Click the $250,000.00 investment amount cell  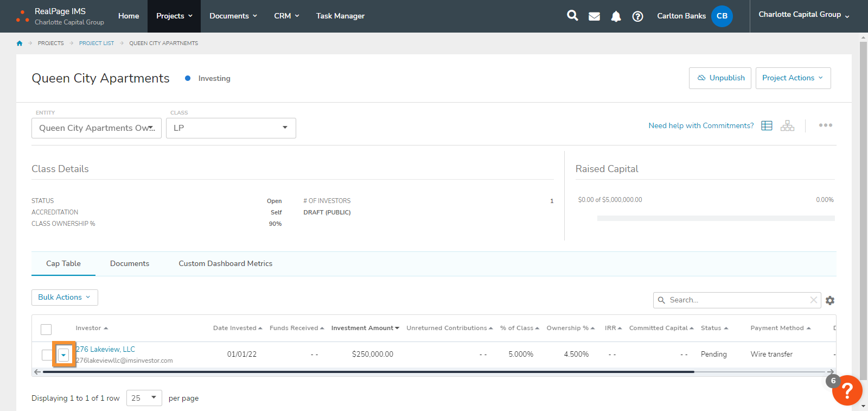point(373,355)
